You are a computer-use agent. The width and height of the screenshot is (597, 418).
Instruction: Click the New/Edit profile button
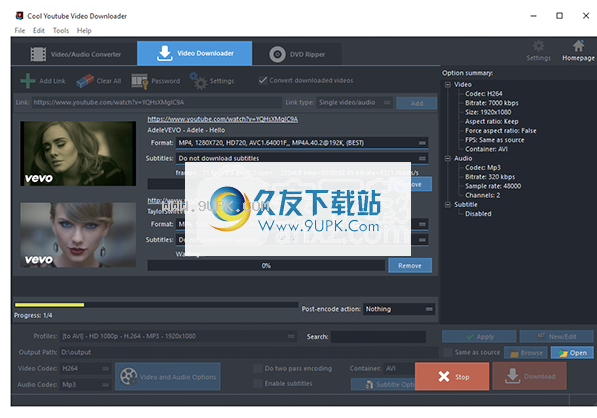(557, 337)
